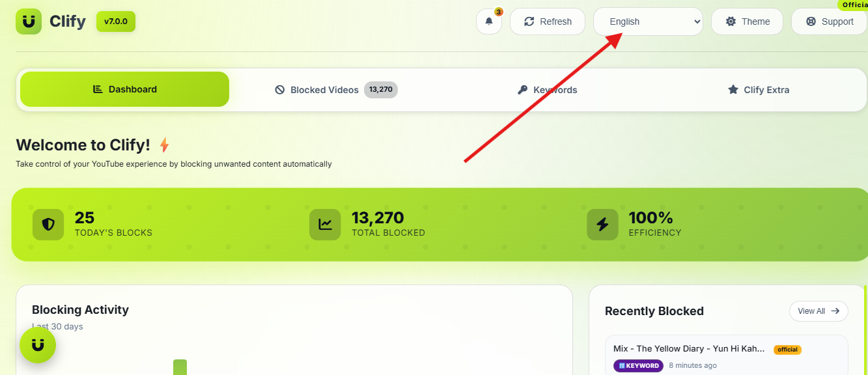This screenshot has width=868, height=375.
Task: Click the Clify logo icon in header
Action: coord(29,21)
